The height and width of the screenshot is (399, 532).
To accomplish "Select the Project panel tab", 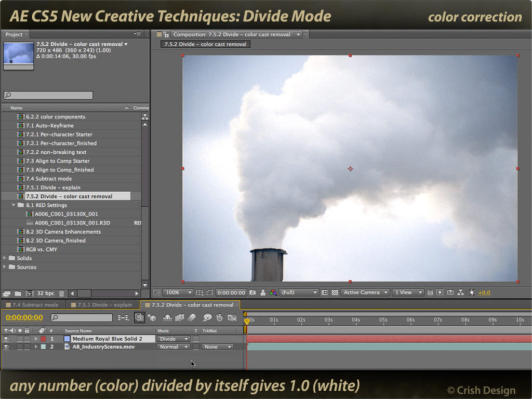I will [x=14, y=35].
